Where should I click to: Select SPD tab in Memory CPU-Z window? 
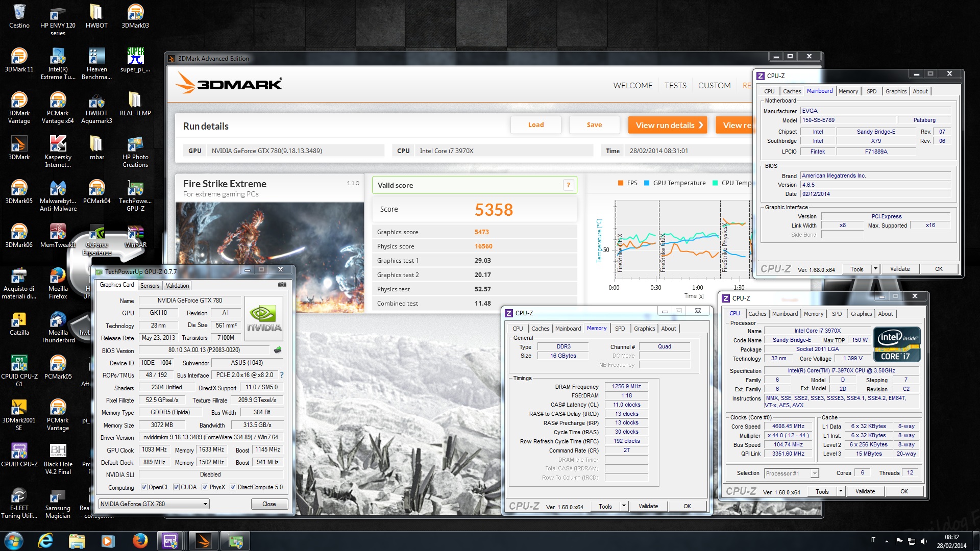[620, 329]
